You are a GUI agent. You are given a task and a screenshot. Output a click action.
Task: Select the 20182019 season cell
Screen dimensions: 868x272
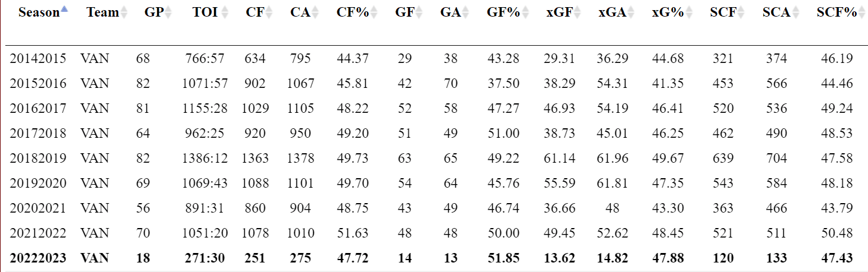(38, 159)
